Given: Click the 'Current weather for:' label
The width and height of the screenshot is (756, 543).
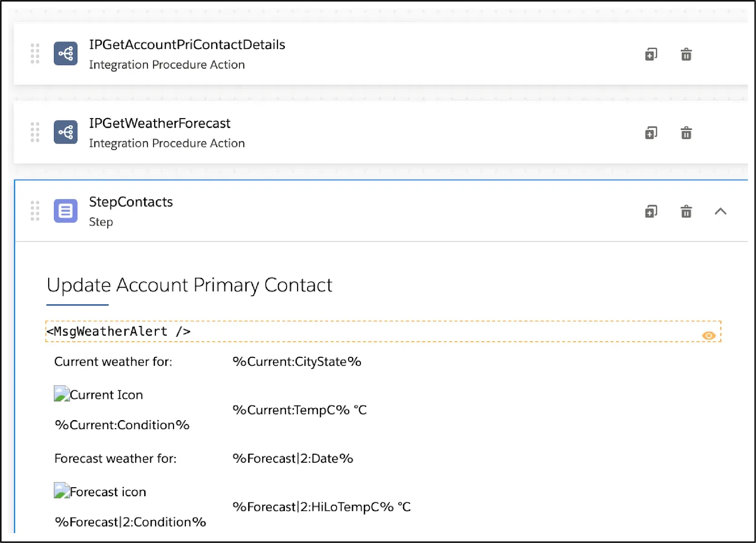Looking at the screenshot, I should (113, 362).
